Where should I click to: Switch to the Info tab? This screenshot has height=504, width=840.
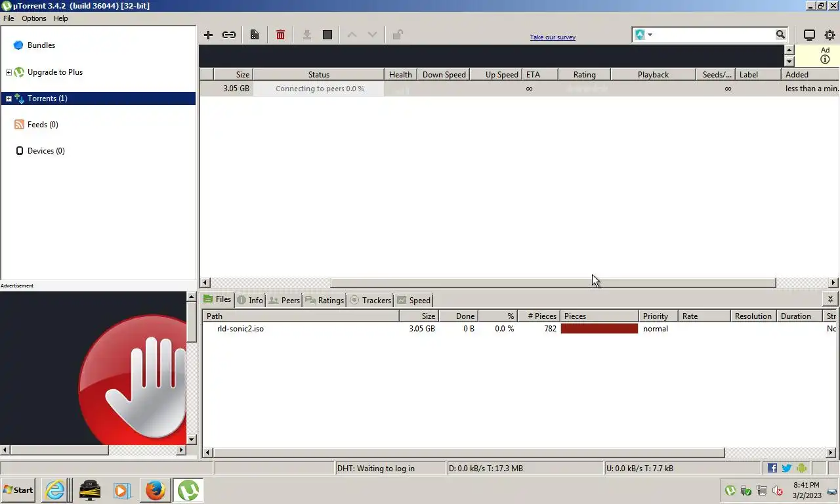point(250,300)
